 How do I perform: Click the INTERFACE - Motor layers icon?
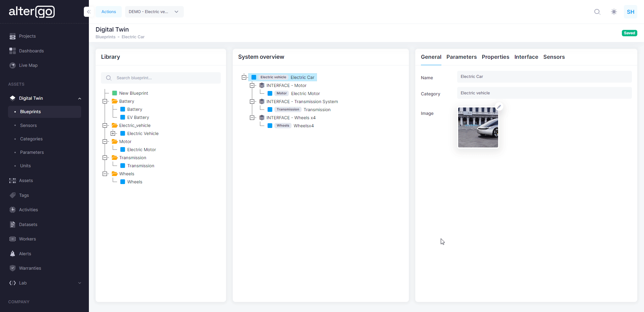tap(262, 86)
